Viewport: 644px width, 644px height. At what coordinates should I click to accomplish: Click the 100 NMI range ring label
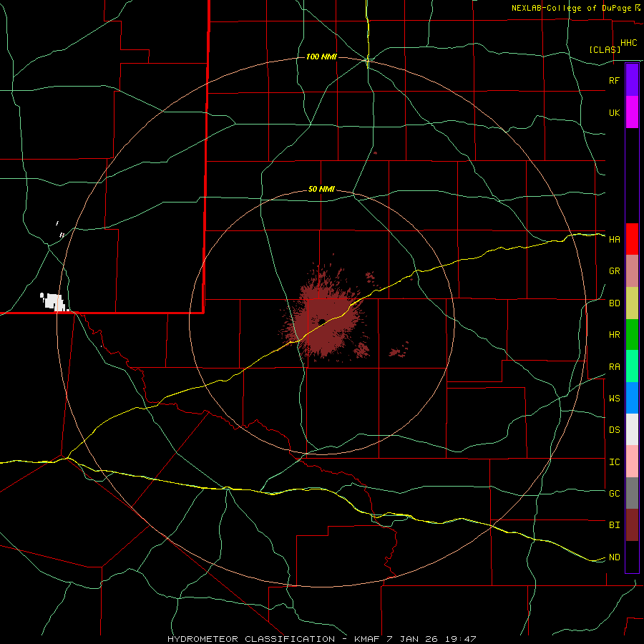[x=321, y=57]
